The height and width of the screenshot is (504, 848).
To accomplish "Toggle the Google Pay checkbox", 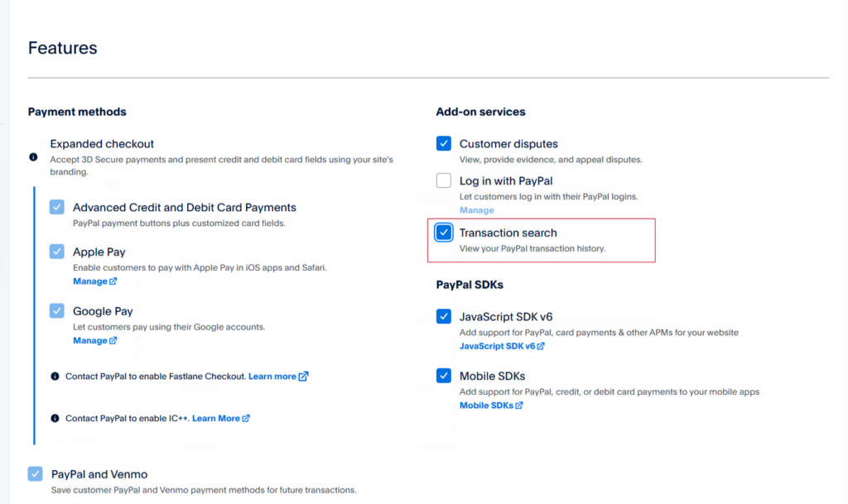I will 57,311.
